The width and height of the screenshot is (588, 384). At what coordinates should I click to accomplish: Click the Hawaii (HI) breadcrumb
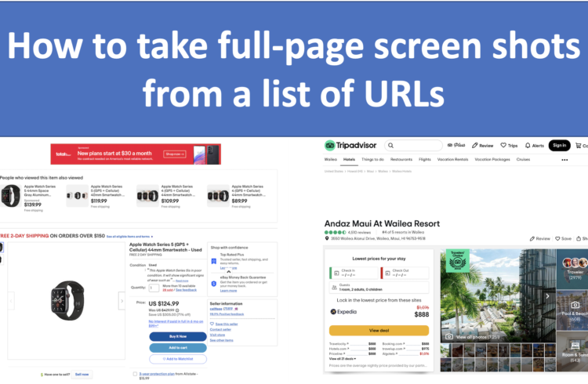(x=354, y=172)
